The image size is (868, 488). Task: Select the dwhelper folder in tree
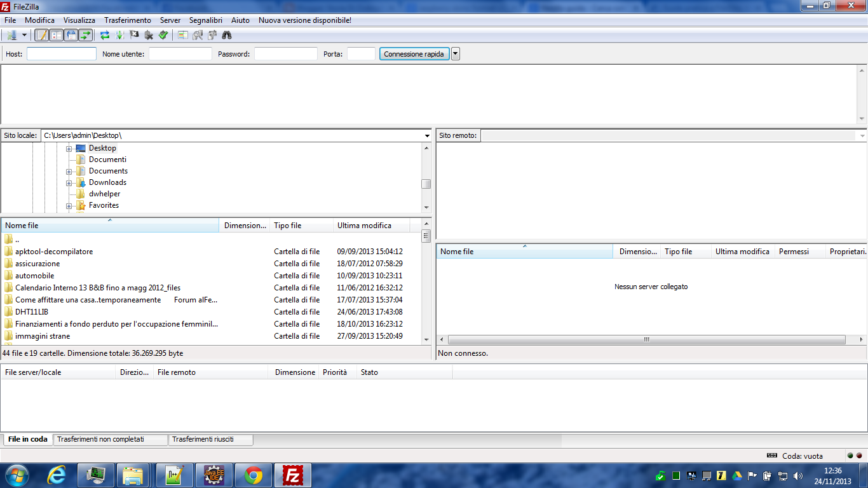[104, 194]
